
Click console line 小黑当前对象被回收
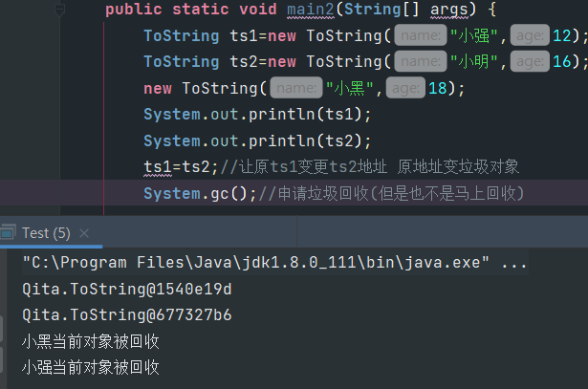pos(90,341)
